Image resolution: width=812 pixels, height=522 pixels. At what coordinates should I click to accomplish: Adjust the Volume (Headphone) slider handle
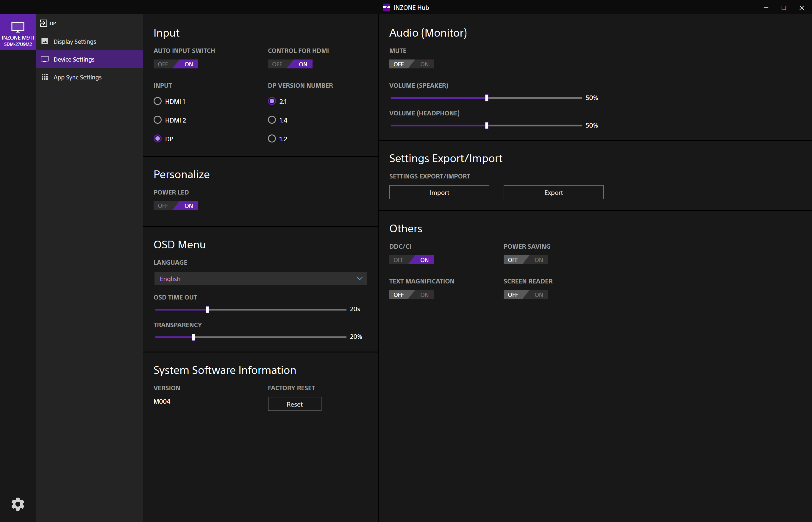point(487,126)
